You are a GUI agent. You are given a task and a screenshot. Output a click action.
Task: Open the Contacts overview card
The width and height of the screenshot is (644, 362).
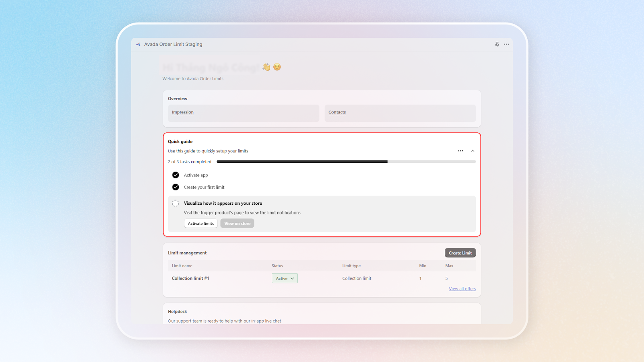(400, 113)
